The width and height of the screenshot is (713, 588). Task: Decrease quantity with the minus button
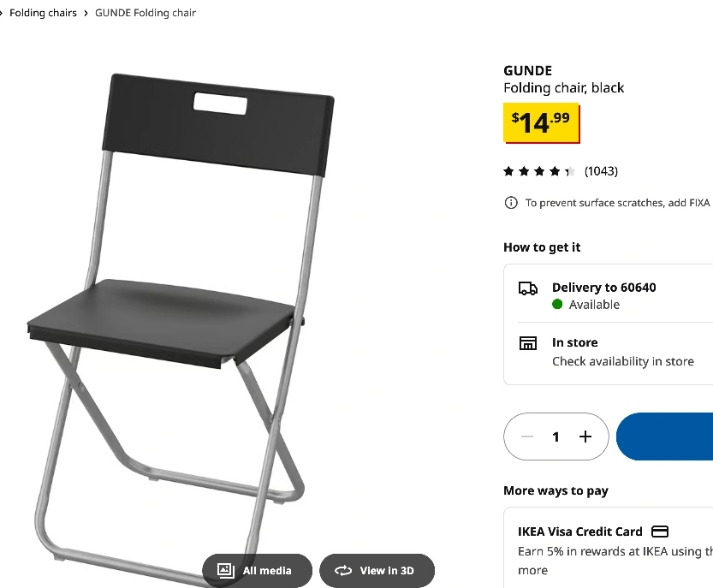click(x=527, y=437)
